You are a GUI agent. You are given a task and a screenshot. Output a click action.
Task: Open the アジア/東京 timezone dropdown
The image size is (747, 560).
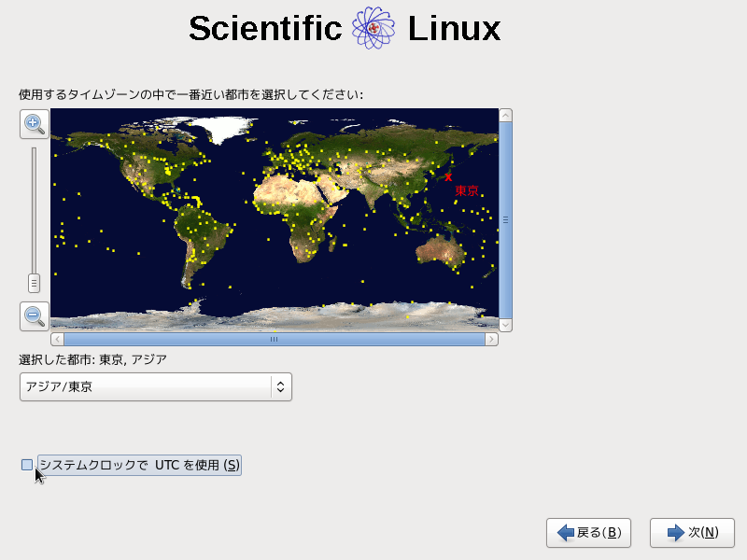pos(156,386)
